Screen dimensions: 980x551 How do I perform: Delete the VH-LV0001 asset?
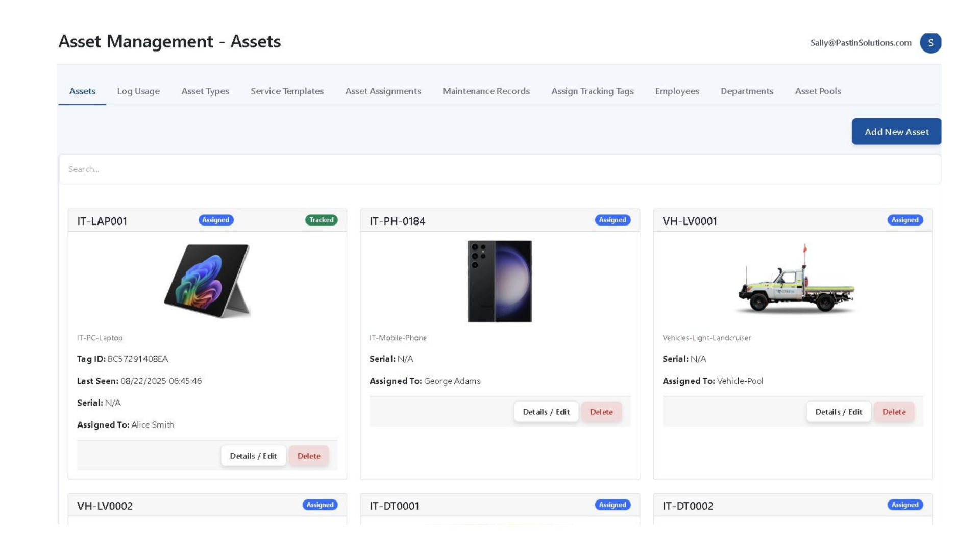[894, 412]
